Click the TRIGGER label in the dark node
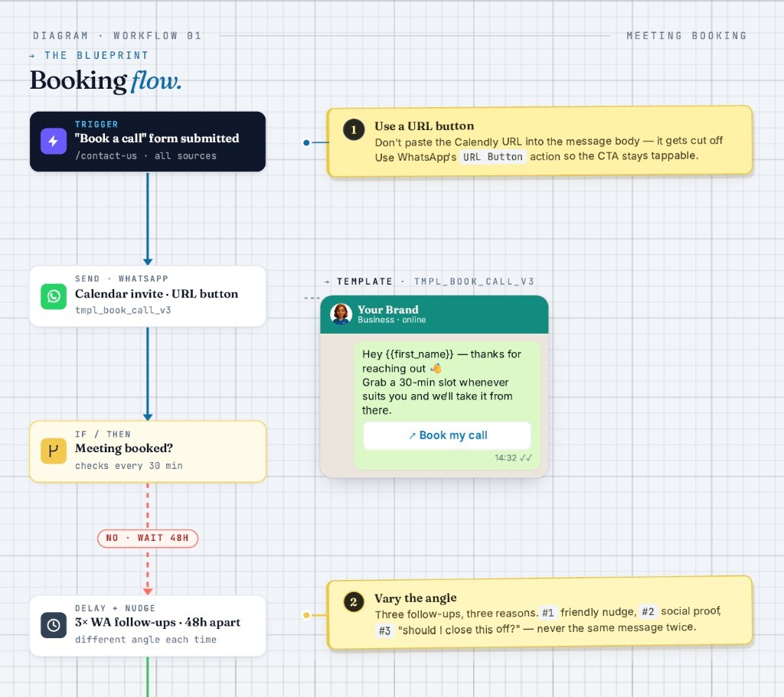 [x=96, y=125]
